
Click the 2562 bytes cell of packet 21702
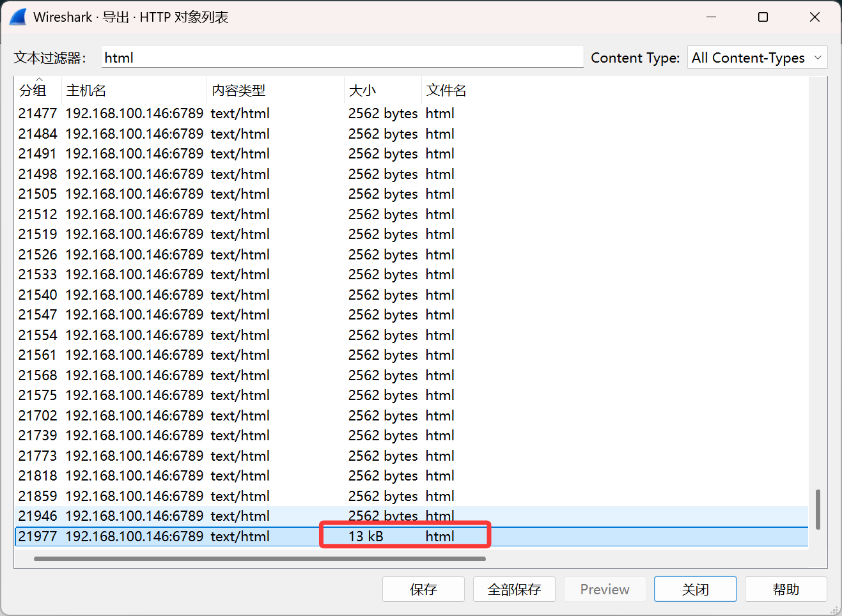tap(383, 415)
